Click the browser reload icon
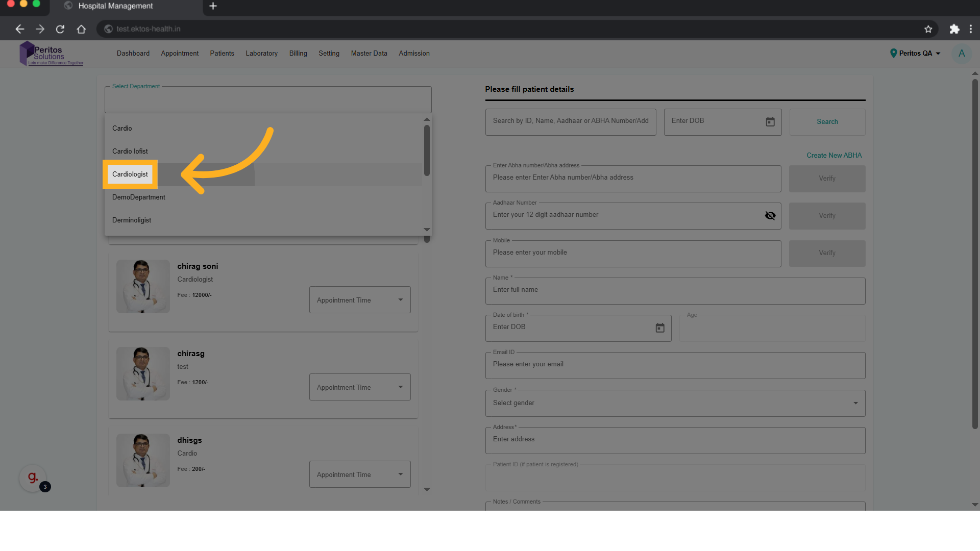 [60, 29]
